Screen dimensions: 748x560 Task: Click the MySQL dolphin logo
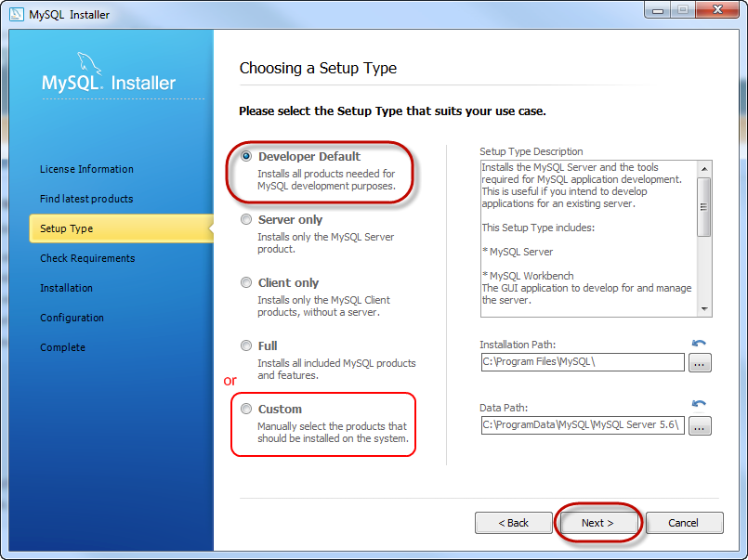tap(90, 65)
